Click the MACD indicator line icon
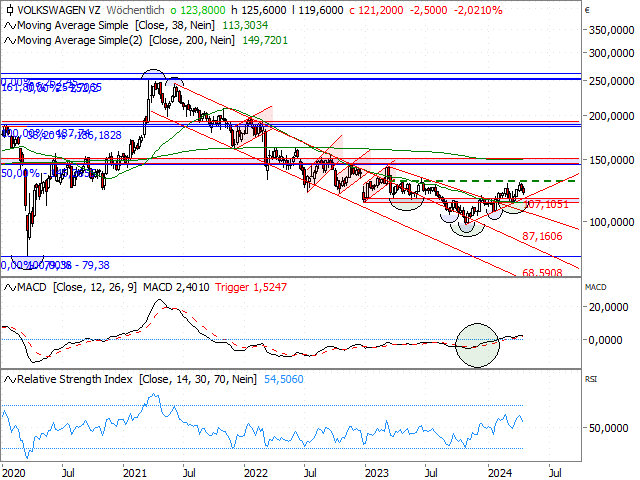Screen dimensions: 640x480 click(x=10, y=288)
